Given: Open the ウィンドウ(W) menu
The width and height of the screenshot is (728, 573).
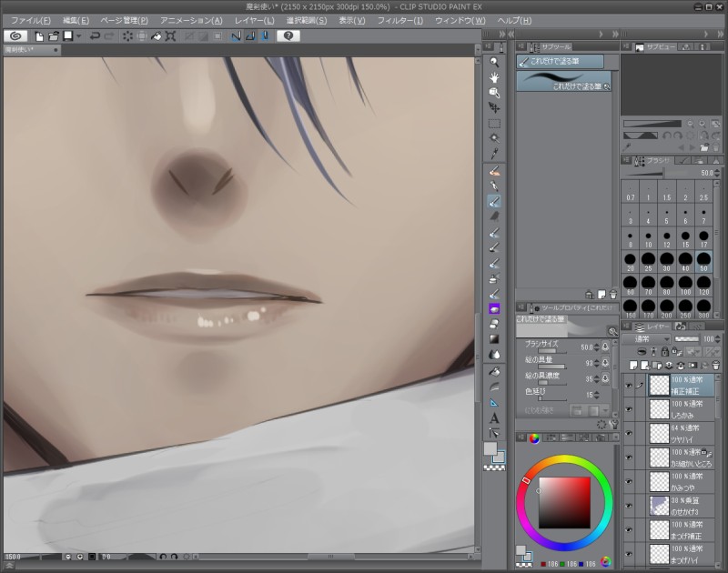Looking at the screenshot, I should point(460,20).
